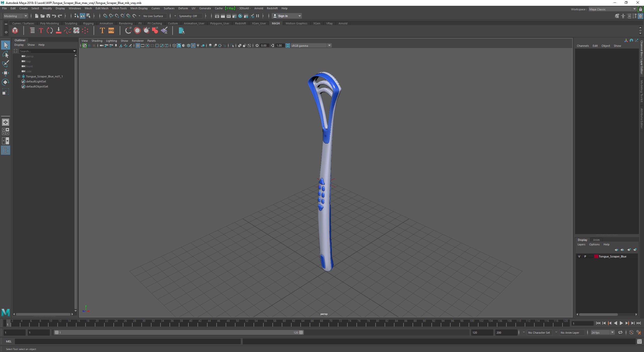This screenshot has height=352, width=644.
Task: Click the MASH file export shelf icon
Action: [x=181, y=31]
